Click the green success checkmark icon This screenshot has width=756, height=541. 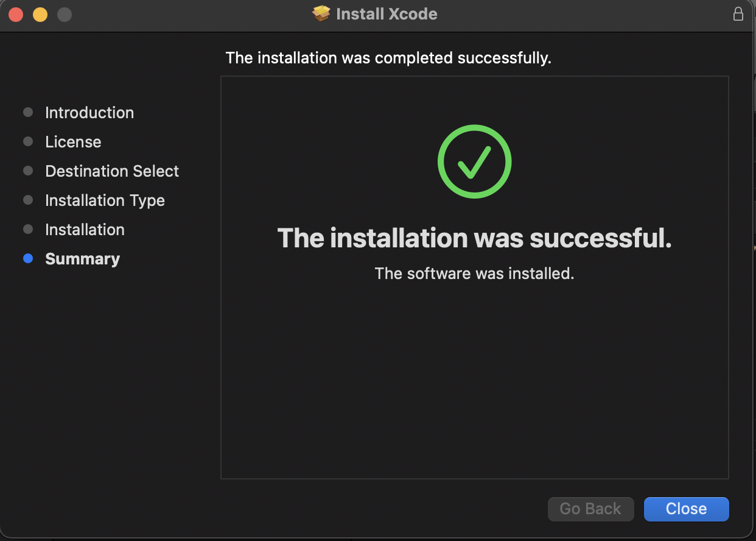coord(475,161)
